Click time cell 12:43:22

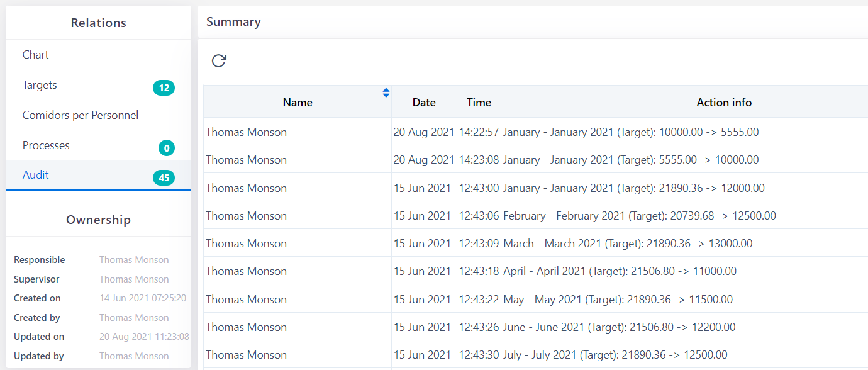[479, 300]
